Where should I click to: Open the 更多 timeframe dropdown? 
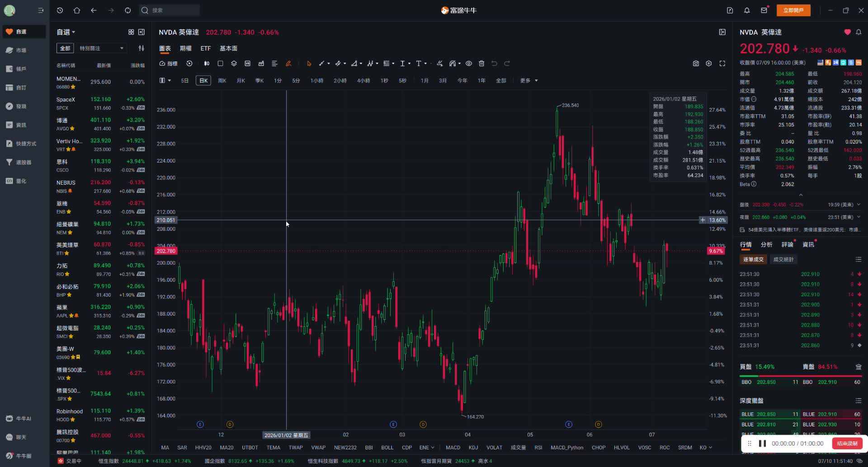click(x=529, y=80)
